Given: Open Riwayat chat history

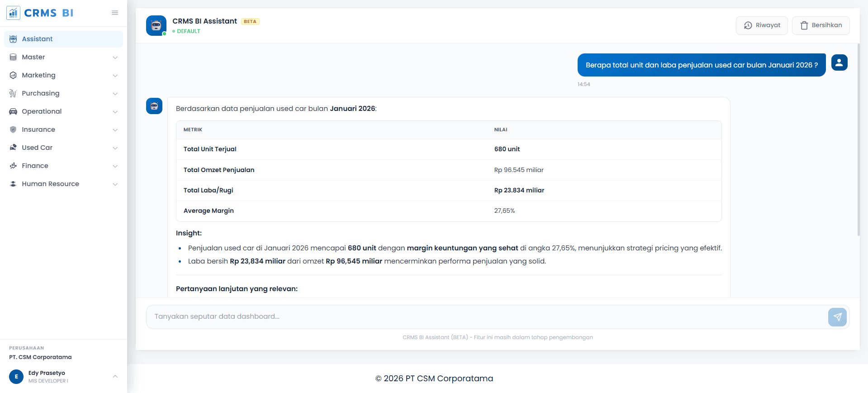Looking at the screenshot, I should pos(762,25).
